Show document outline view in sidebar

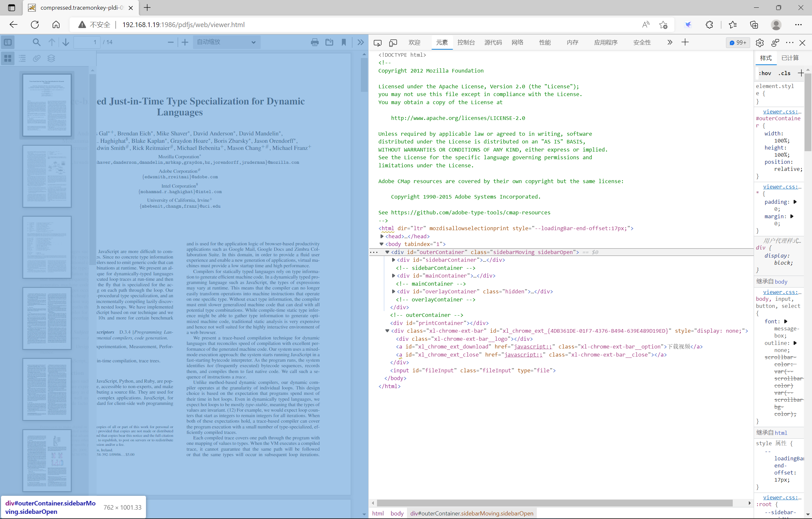click(x=22, y=58)
